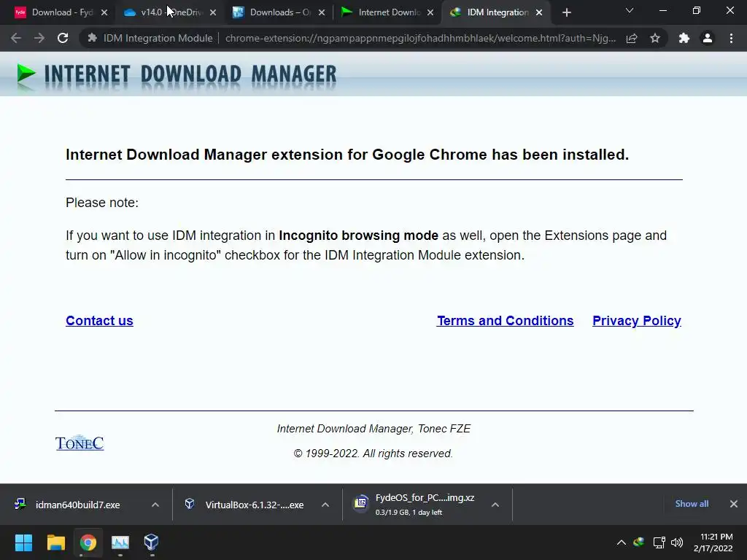The image size is (747, 560).
Task: Show all downloads
Action: pos(692,504)
